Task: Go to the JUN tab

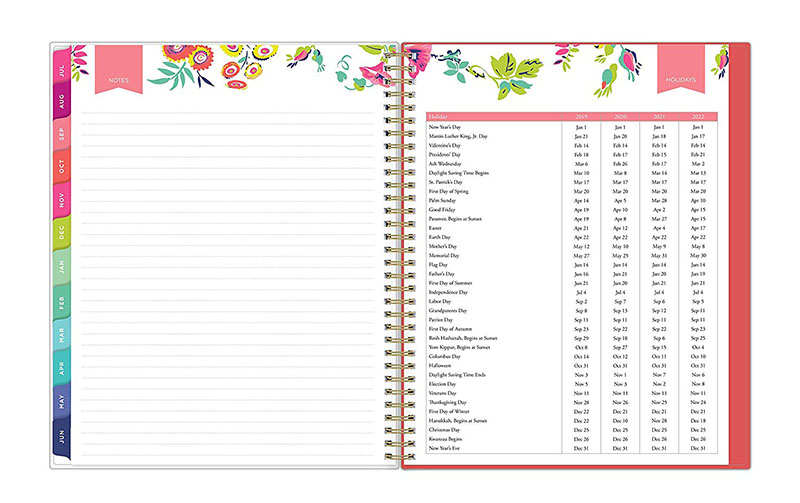Action: 62,434
